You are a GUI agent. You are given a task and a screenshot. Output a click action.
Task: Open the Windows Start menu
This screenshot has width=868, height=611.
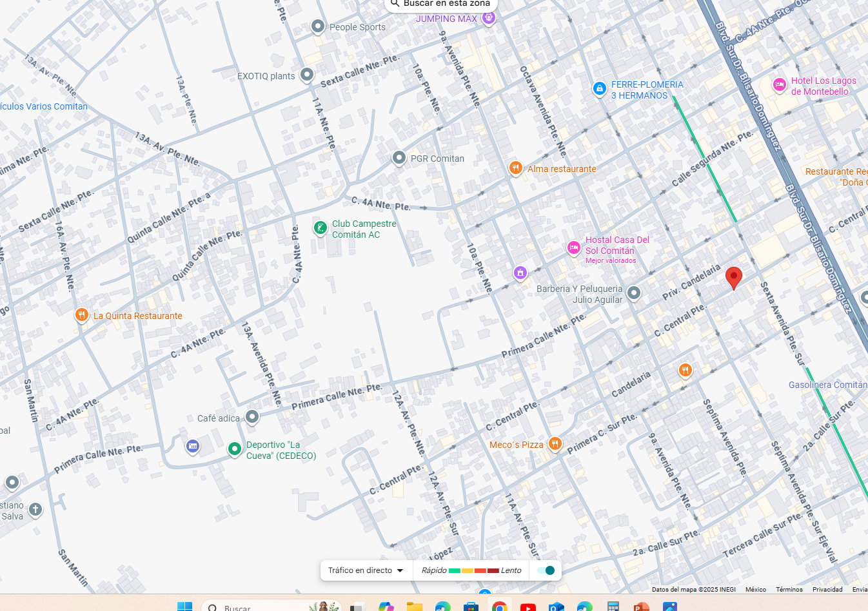[184, 606]
